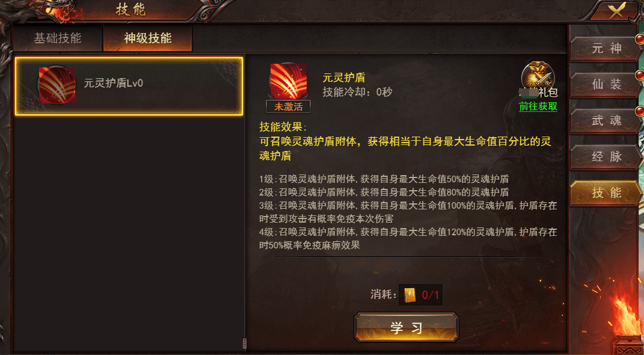Open the 仙装 side tab
This screenshot has width=644, height=355.
(604, 85)
